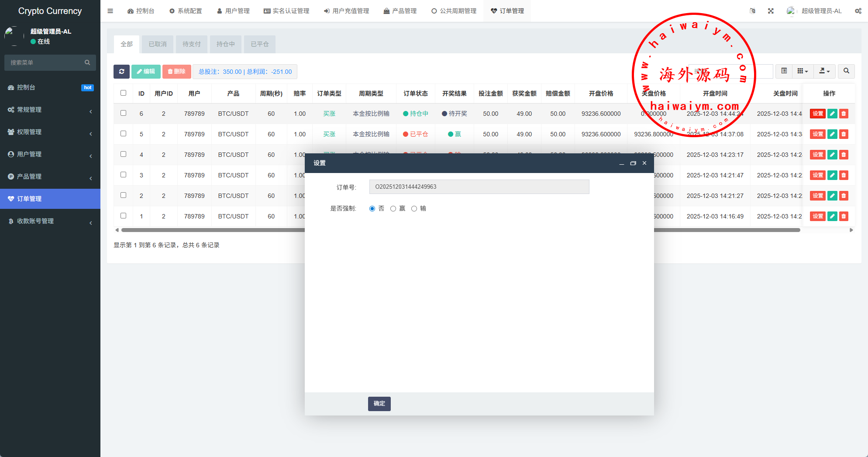Click the refresh icon button in toolbar
Screen dimensions: 868x457
point(121,72)
